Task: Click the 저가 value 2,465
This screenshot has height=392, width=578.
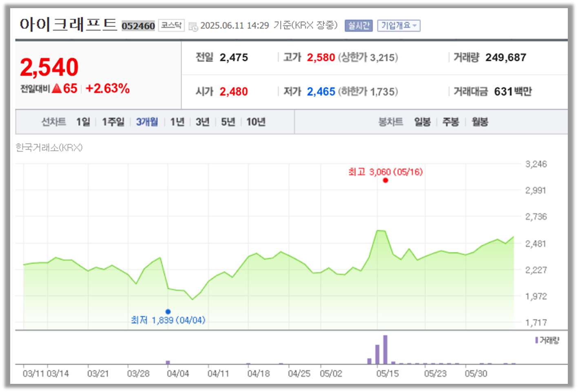Action: click(321, 91)
